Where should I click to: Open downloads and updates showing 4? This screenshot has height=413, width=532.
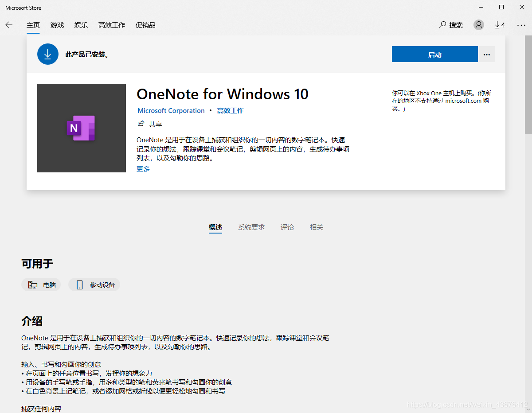pos(500,25)
